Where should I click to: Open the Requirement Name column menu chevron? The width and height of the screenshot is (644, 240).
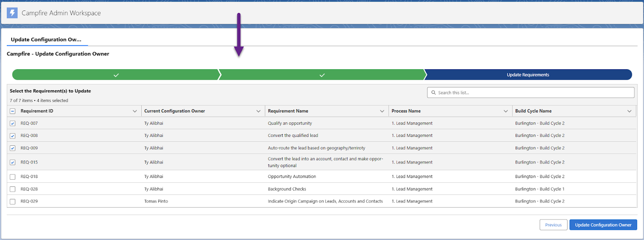(x=382, y=111)
